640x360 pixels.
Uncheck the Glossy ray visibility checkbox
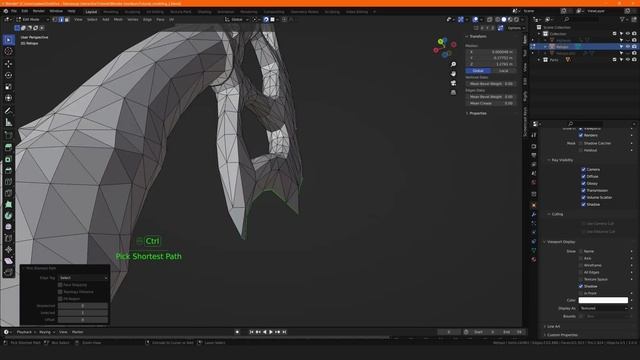[x=583, y=183]
